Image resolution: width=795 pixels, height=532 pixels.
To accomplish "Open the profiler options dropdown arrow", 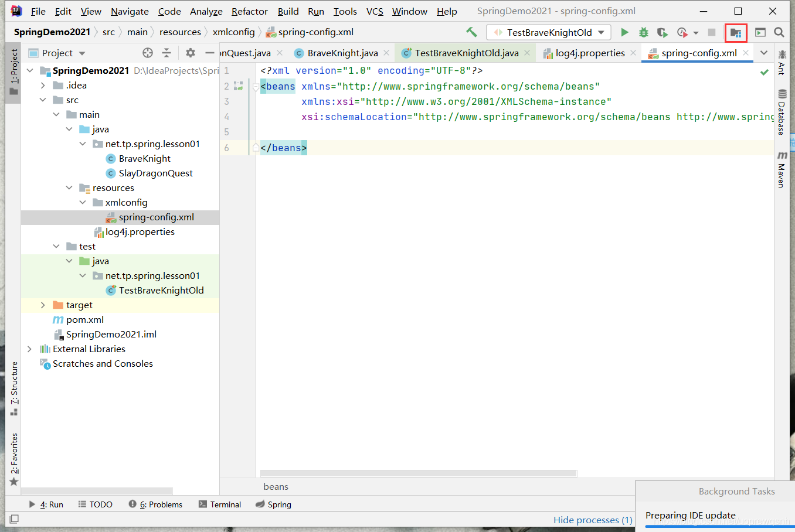I will click(x=696, y=33).
